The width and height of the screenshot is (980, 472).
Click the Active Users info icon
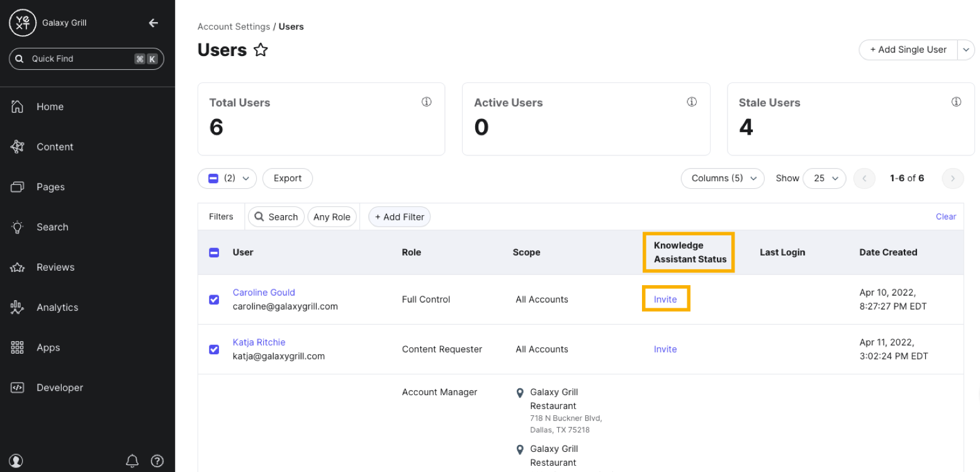click(692, 102)
